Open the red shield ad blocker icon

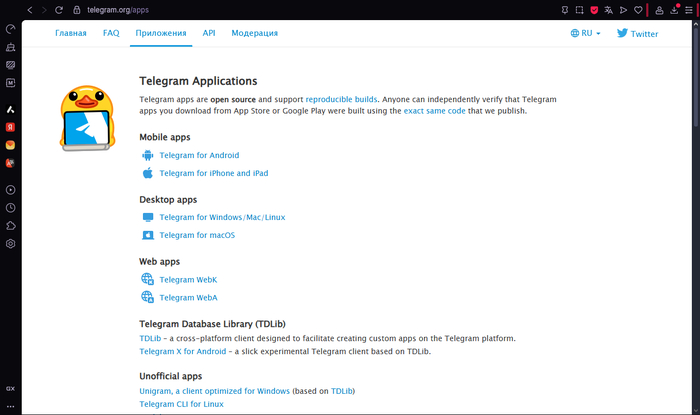click(x=594, y=10)
